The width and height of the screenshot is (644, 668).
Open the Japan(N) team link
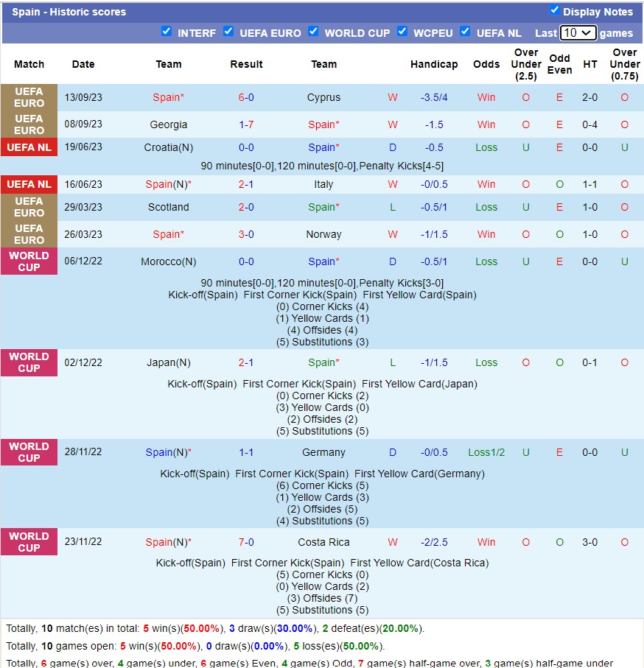(x=168, y=362)
